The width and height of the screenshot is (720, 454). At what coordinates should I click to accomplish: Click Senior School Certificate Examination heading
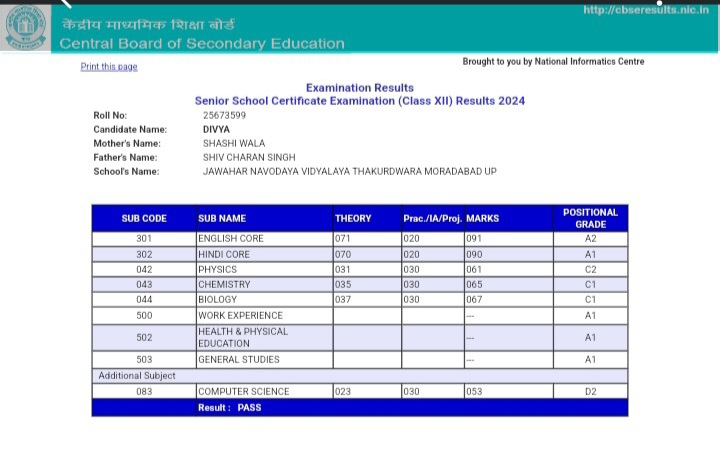(360, 101)
